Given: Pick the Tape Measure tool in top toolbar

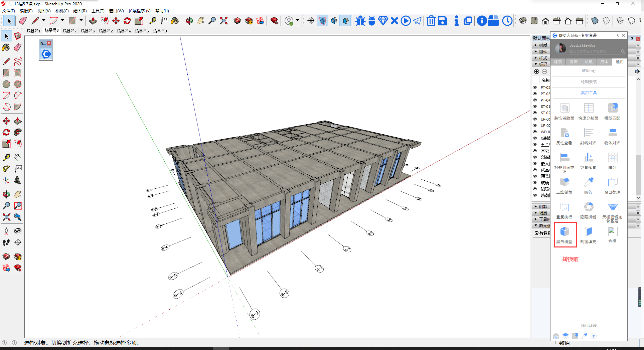Looking at the screenshot, I should [x=153, y=21].
